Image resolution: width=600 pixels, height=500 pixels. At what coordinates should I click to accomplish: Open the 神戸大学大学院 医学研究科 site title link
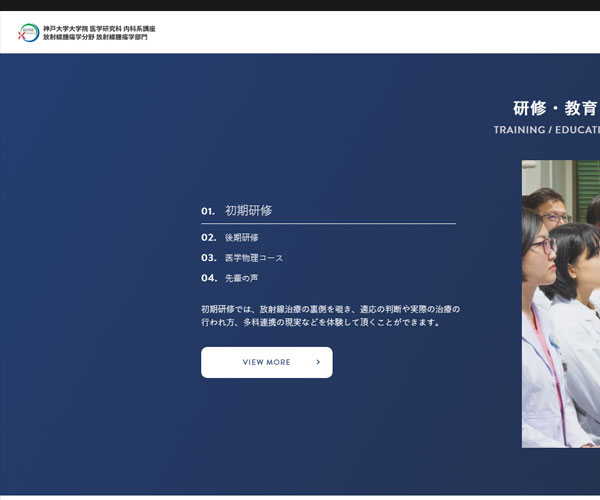pyautogui.click(x=99, y=29)
